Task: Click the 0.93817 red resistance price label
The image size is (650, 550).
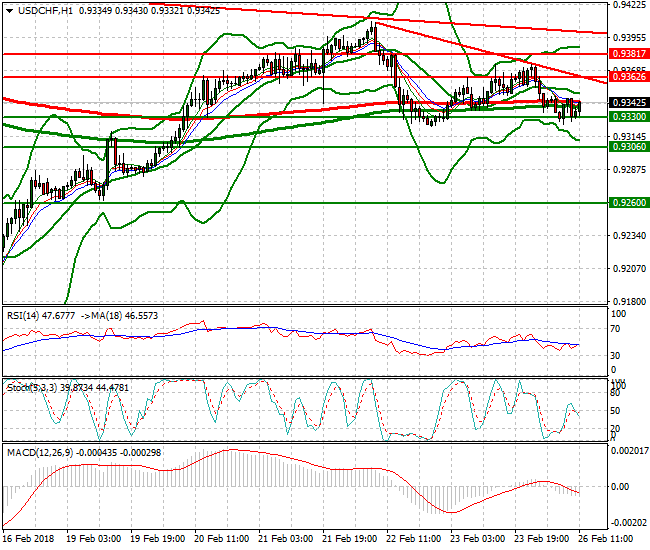Action: [x=629, y=53]
